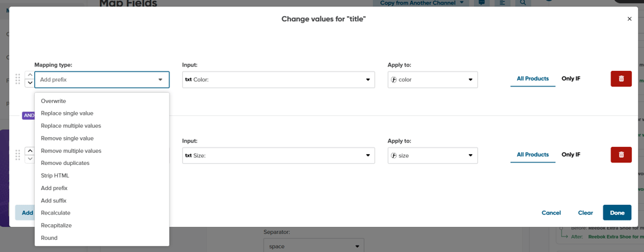
Task: Open Copy from Another Channel dropdown
Action: click(x=421, y=3)
